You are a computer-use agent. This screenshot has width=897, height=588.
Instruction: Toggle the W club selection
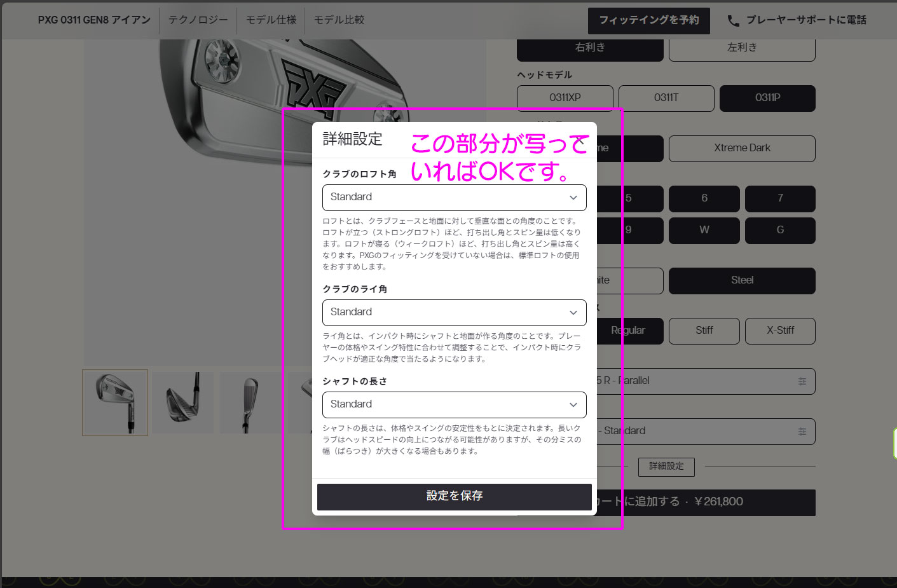tap(704, 230)
